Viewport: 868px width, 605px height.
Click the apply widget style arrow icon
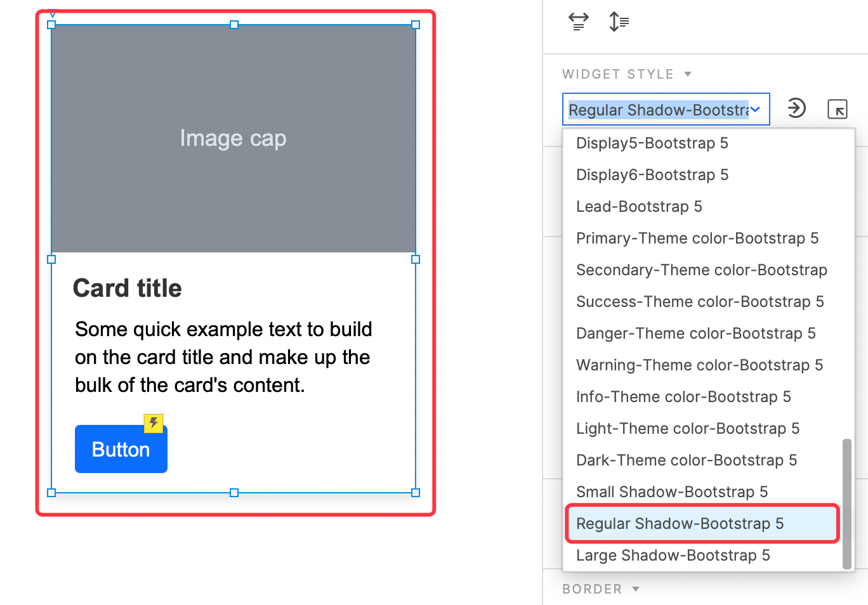tap(796, 108)
